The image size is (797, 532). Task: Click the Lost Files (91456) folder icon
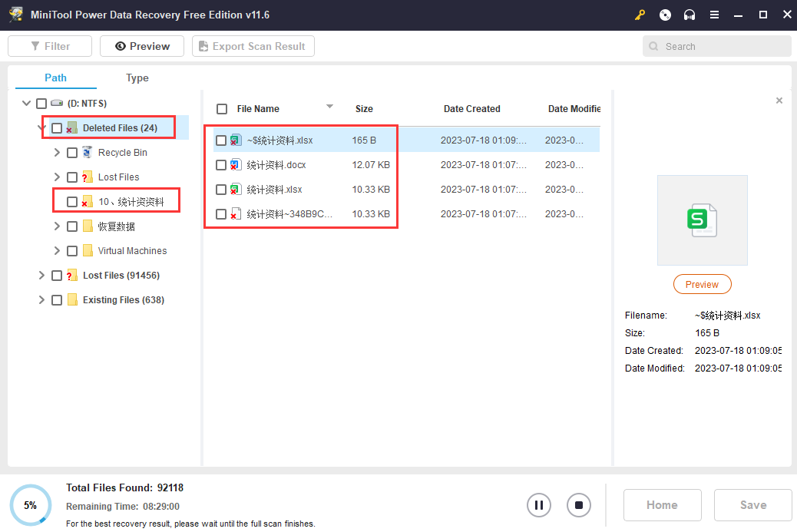click(x=71, y=275)
